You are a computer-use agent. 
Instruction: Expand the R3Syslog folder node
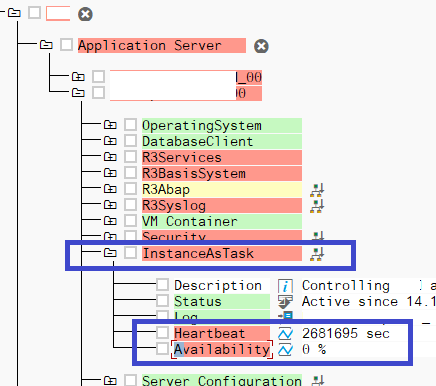[110, 205]
